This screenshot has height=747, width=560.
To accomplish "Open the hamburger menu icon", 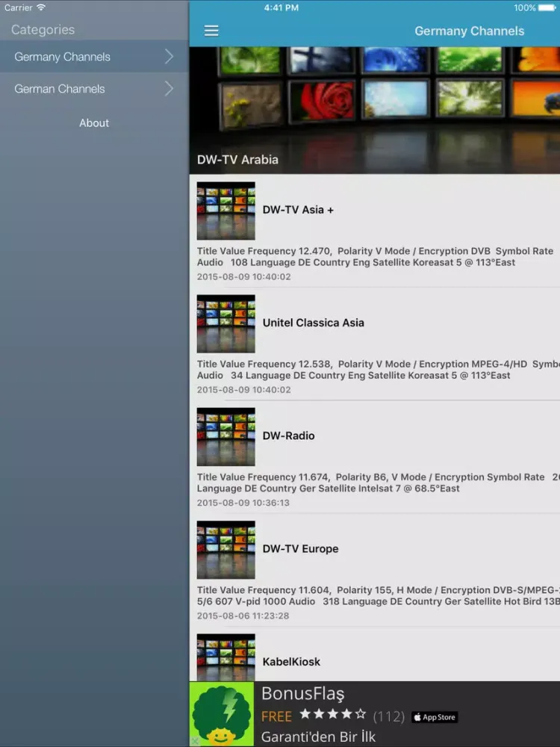I will tap(211, 31).
